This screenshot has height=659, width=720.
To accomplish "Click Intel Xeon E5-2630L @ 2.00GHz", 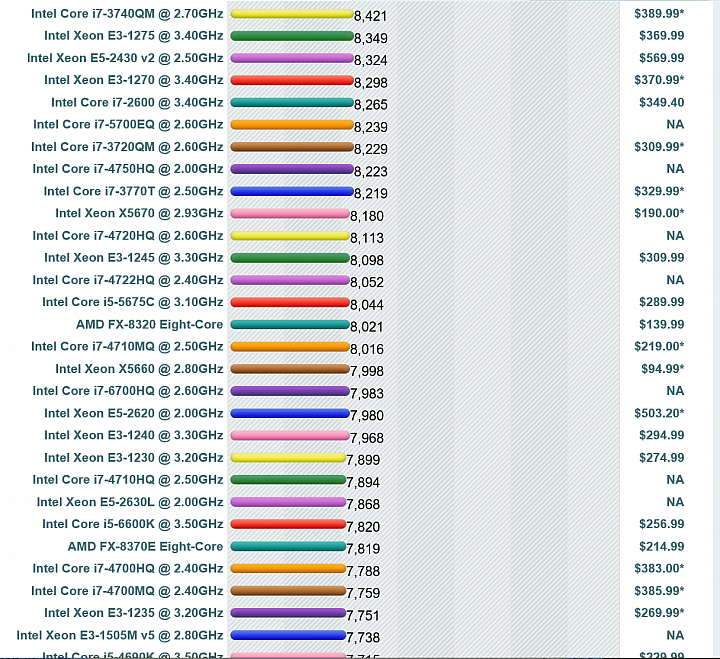I will tap(130, 502).
